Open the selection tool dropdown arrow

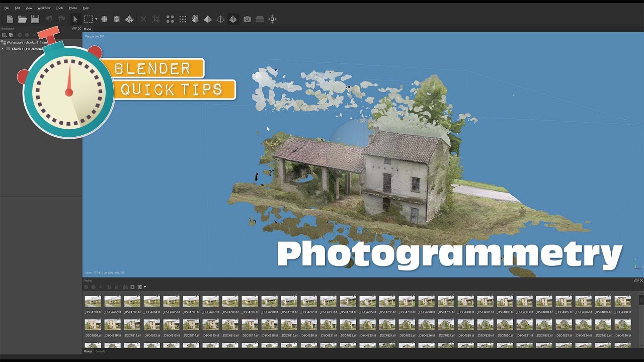point(96,19)
